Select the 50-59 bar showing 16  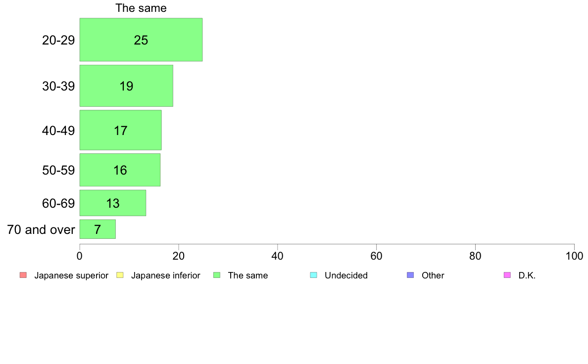point(120,170)
